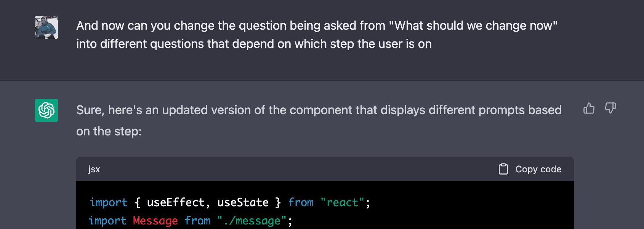
Task: Click the thumbs down icon on the response
Action: tap(610, 108)
